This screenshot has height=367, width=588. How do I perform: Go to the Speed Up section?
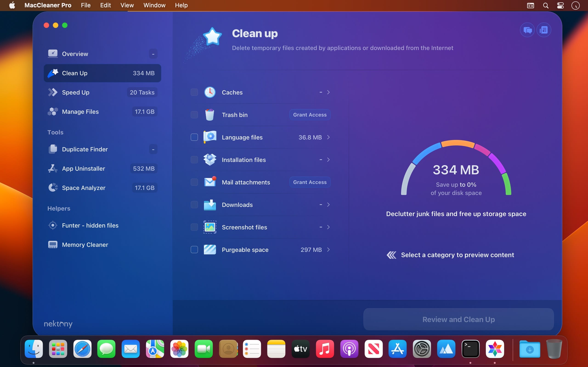pyautogui.click(x=76, y=92)
